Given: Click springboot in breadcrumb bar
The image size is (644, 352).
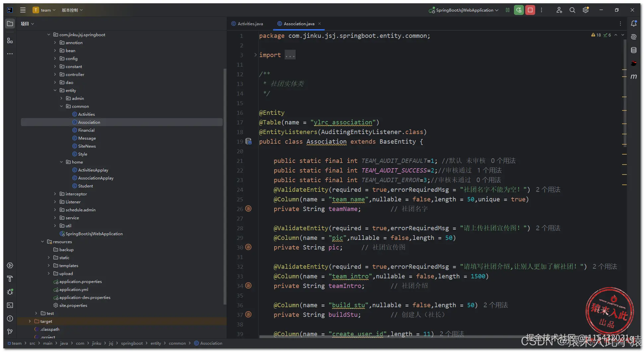Looking at the screenshot, I should [132, 343].
